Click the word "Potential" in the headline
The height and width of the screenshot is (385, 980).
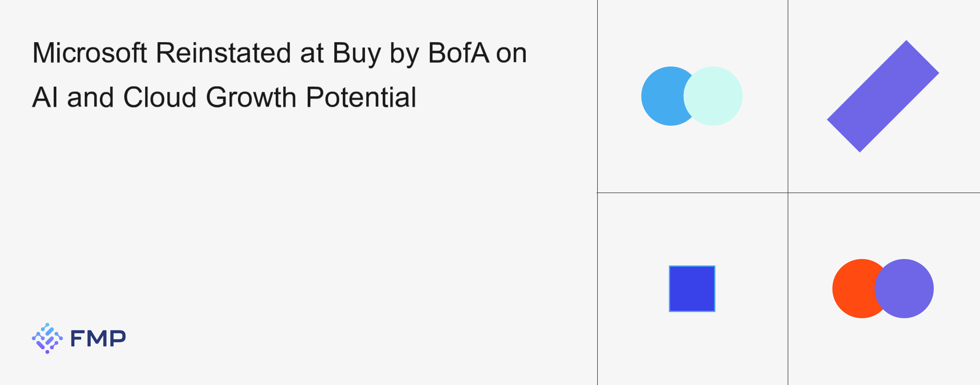click(x=361, y=97)
